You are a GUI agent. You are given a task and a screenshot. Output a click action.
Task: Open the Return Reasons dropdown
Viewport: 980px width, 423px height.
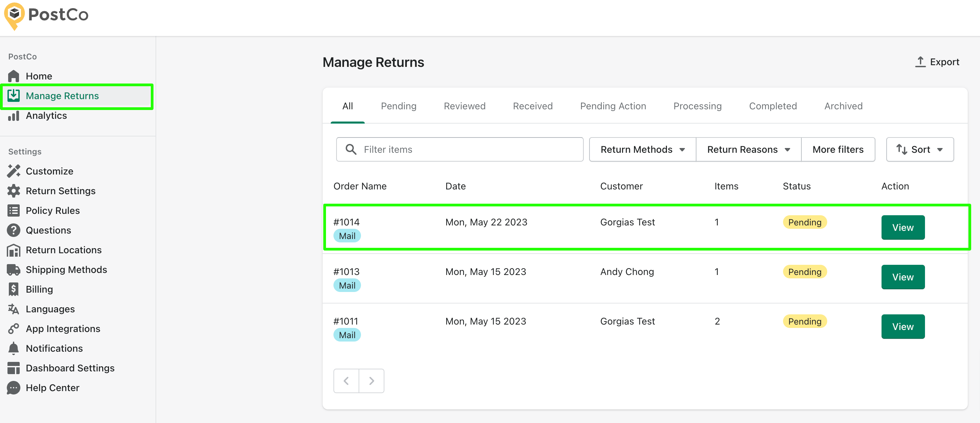coord(748,149)
